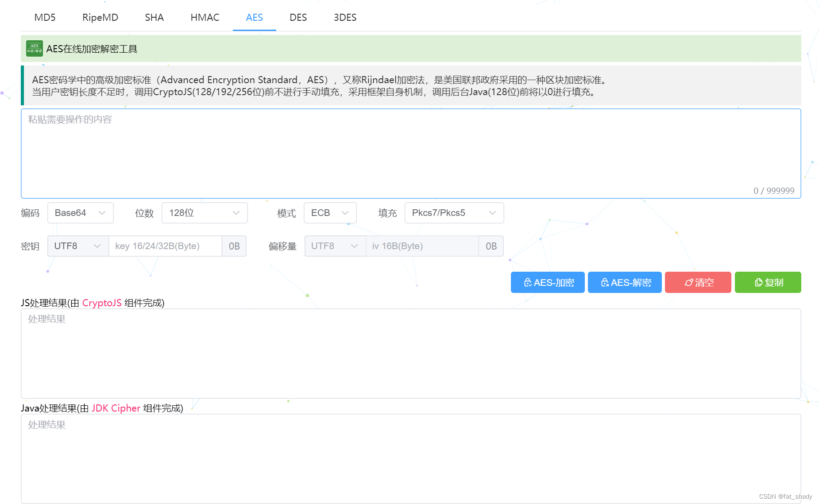Screen dimensions: 819x504
Task: Click the 填充 label
Action: coord(387,213)
